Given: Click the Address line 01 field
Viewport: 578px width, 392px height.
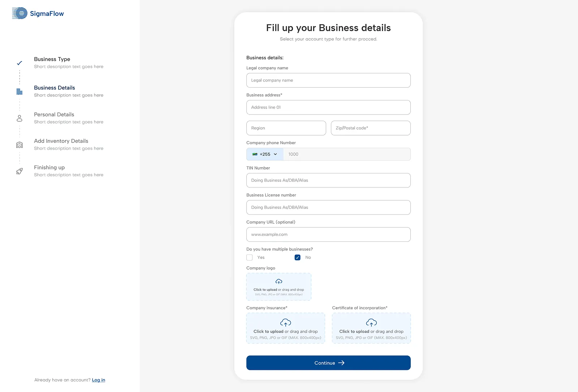Looking at the screenshot, I should (328, 107).
